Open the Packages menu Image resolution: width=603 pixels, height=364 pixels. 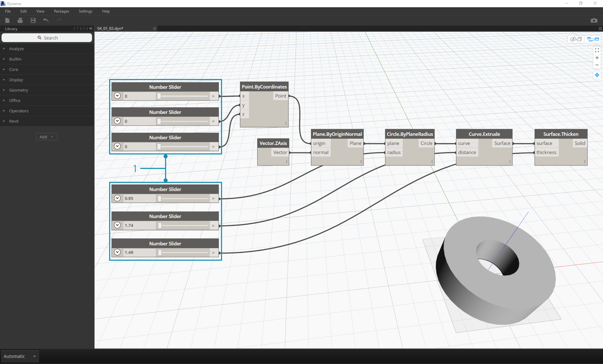[62, 11]
